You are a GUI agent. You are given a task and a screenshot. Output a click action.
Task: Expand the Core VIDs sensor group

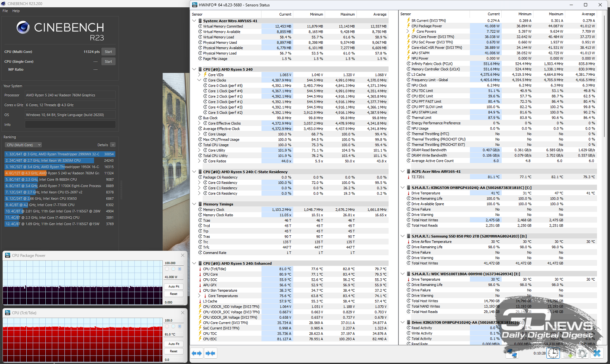[199, 75]
